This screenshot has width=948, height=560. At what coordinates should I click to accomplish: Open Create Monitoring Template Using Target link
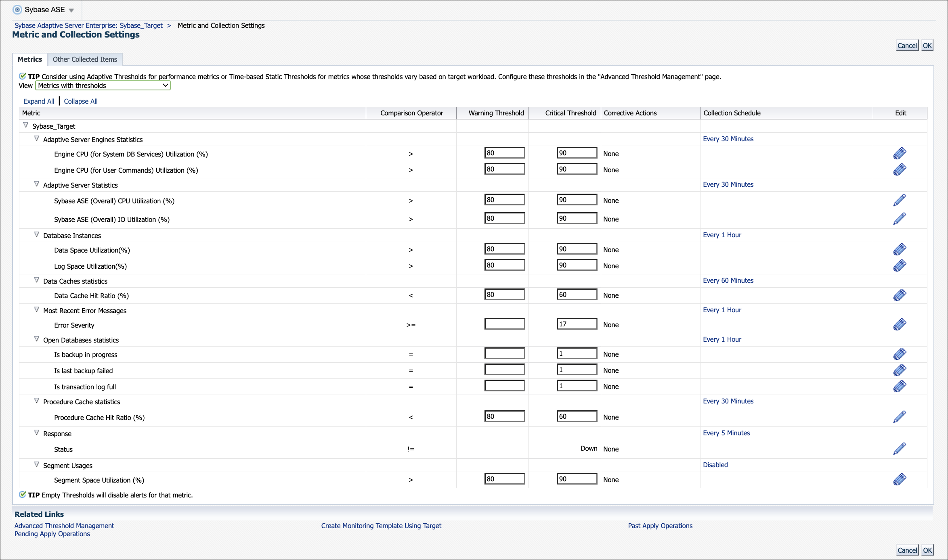coord(381,526)
